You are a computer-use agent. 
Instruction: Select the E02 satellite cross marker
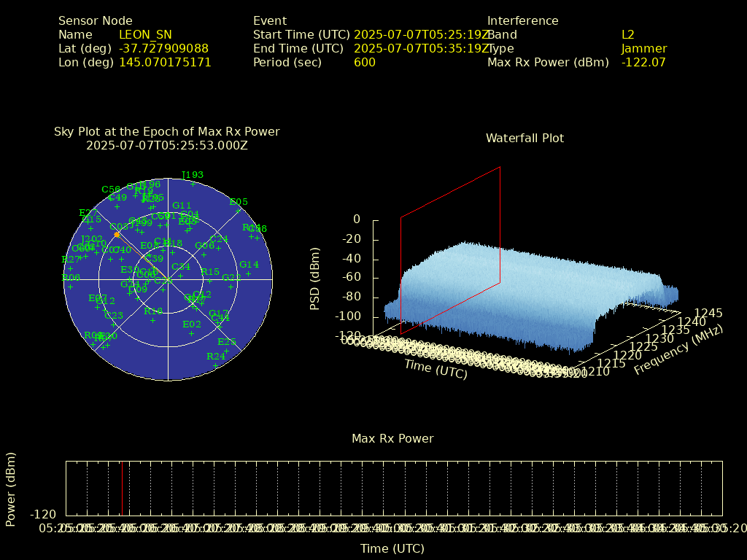pyautogui.click(x=191, y=333)
